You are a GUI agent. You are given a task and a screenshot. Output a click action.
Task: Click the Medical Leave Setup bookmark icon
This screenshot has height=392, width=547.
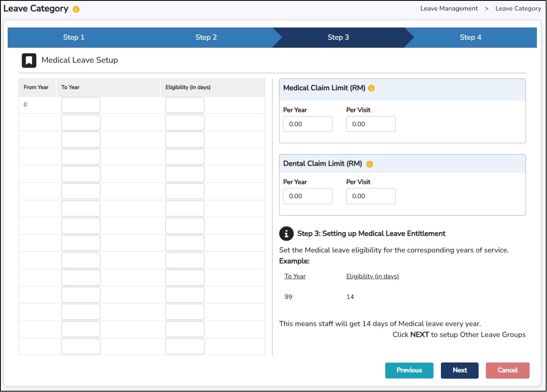(29, 60)
